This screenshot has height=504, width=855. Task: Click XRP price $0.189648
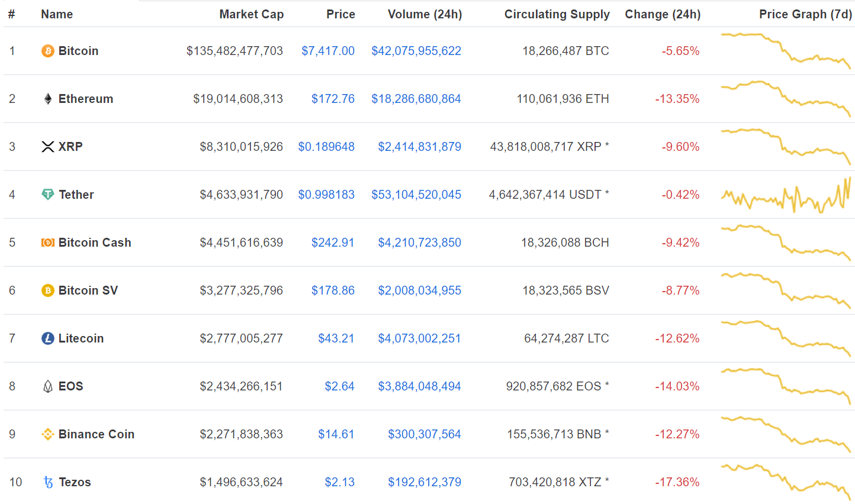(326, 147)
